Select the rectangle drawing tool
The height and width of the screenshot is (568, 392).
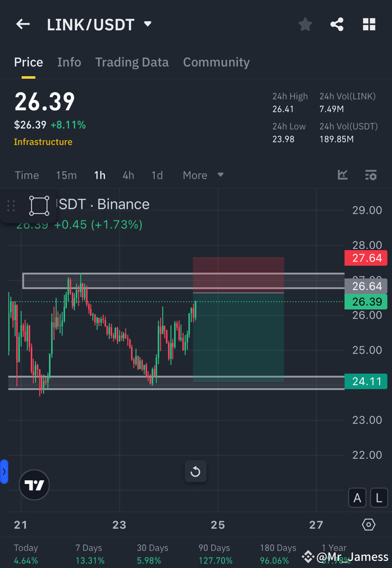click(x=38, y=205)
